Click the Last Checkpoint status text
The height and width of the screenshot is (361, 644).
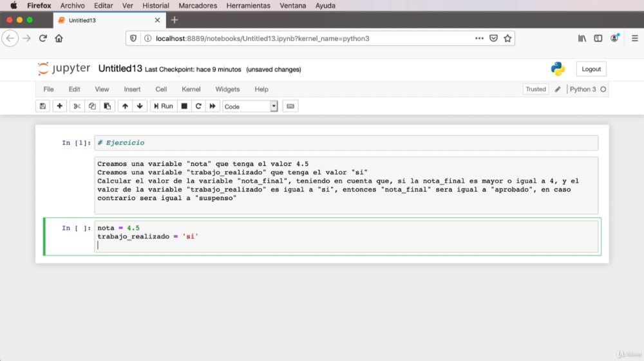pyautogui.click(x=193, y=69)
